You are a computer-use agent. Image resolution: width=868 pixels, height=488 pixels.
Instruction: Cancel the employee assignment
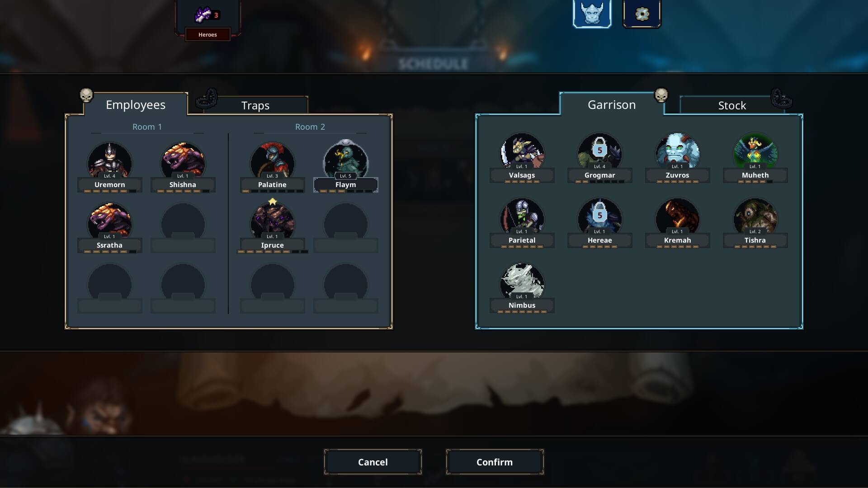373,462
